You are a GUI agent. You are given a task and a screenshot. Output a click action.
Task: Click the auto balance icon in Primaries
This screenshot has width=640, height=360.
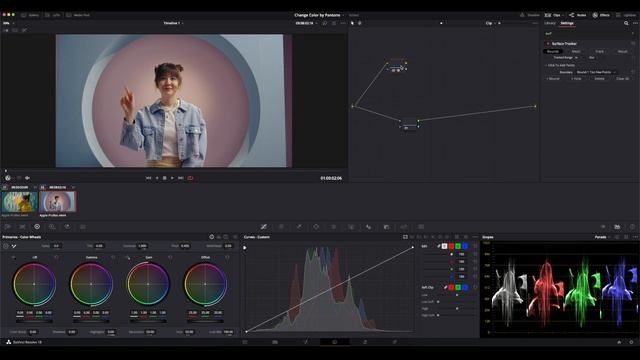(x=6, y=246)
